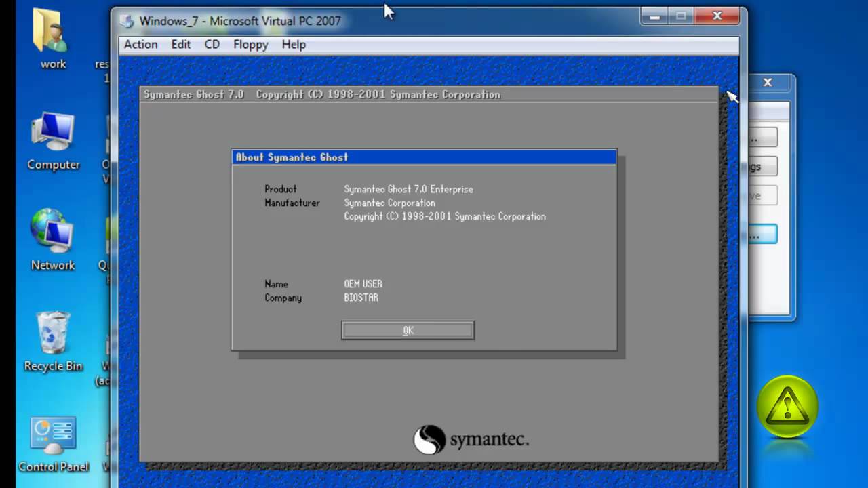
Task: Click OK in About Symantec Ghost dialog
Action: click(408, 330)
